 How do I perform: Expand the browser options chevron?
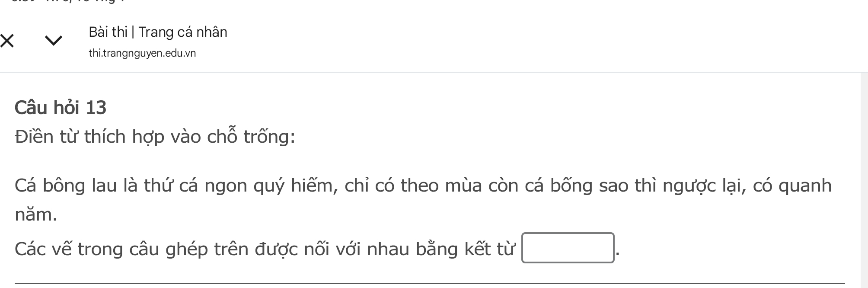(x=54, y=41)
